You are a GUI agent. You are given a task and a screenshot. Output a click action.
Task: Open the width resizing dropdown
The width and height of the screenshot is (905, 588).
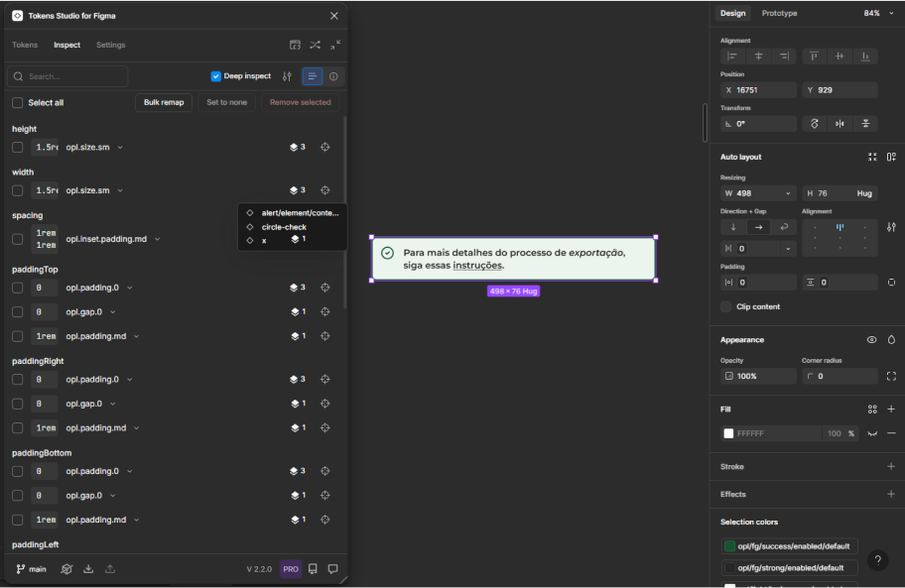tap(788, 193)
